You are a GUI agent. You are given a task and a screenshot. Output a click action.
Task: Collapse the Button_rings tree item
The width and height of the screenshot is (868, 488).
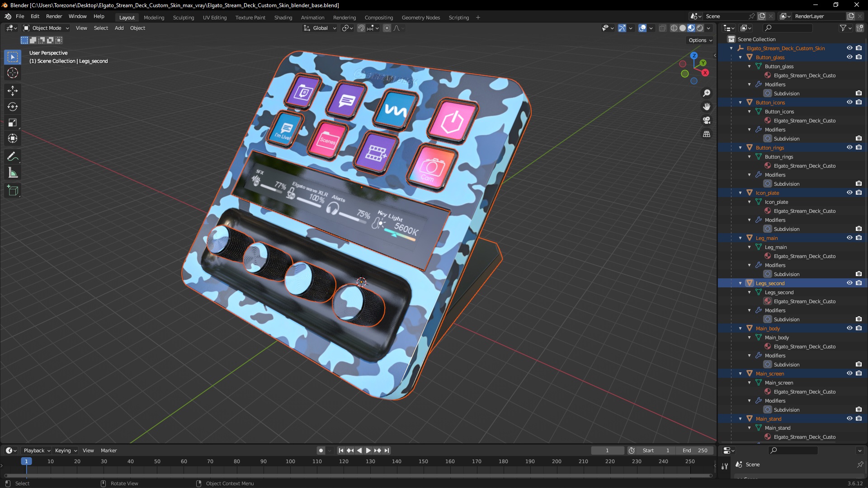(x=741, y=148)
